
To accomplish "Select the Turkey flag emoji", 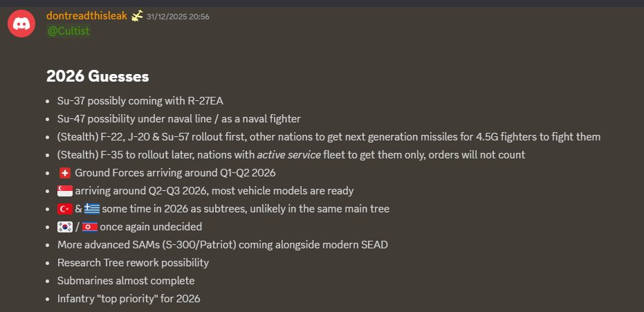I will pos(65,208).
